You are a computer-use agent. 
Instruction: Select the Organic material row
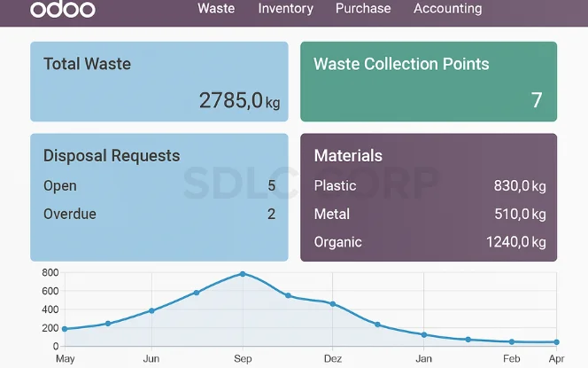click(x=429, y=242)
